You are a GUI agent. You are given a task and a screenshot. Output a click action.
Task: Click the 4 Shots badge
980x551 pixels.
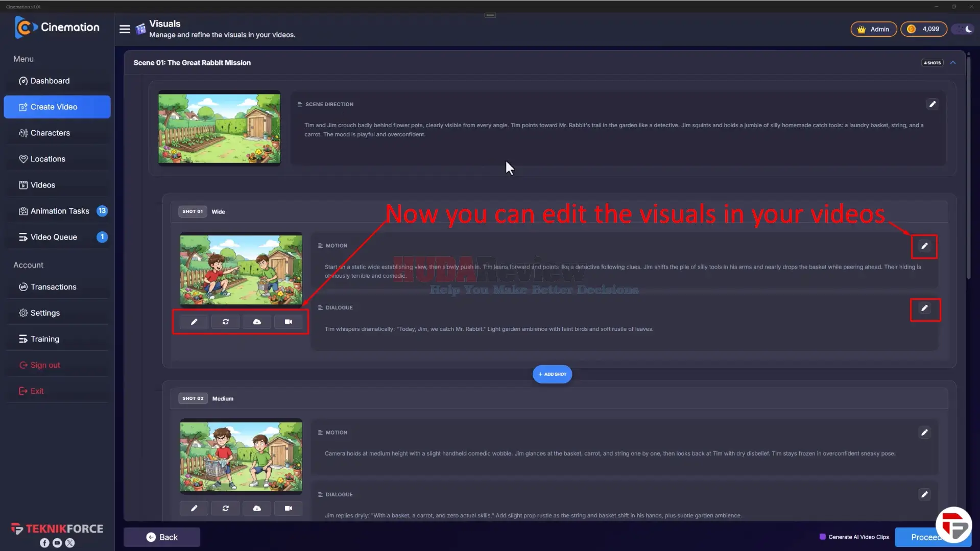[x=932, y=63]
